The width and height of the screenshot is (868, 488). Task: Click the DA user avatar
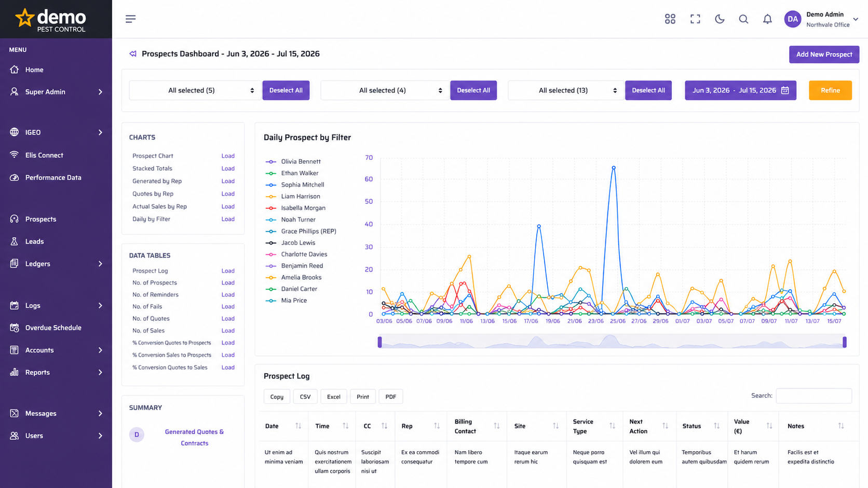point(793,19)
